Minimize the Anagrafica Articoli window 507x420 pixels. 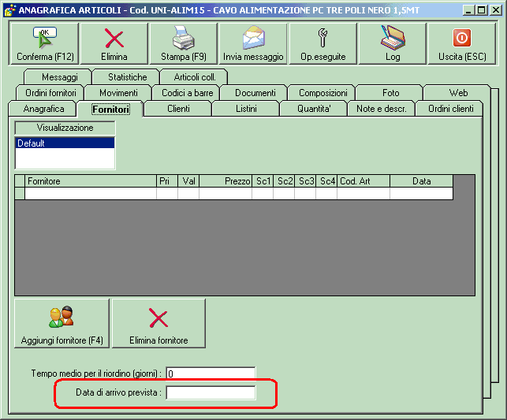click(x=468, y=10)
